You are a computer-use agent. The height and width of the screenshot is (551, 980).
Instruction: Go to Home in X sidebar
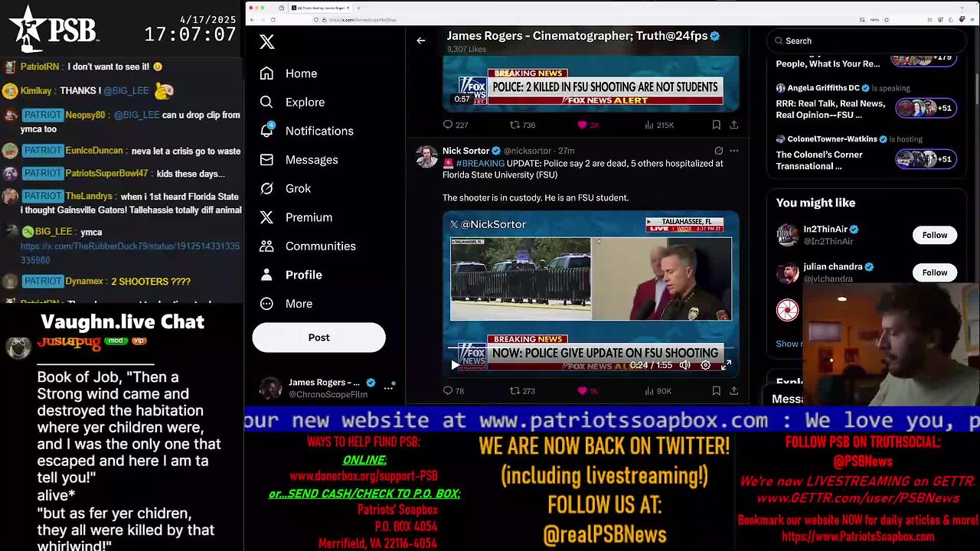[x=289, y=73]
